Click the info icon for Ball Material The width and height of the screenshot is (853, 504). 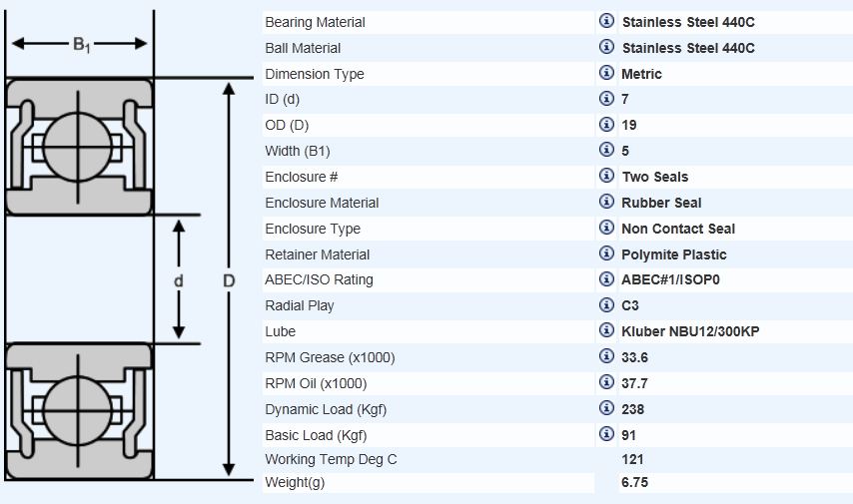pos(606,47)
